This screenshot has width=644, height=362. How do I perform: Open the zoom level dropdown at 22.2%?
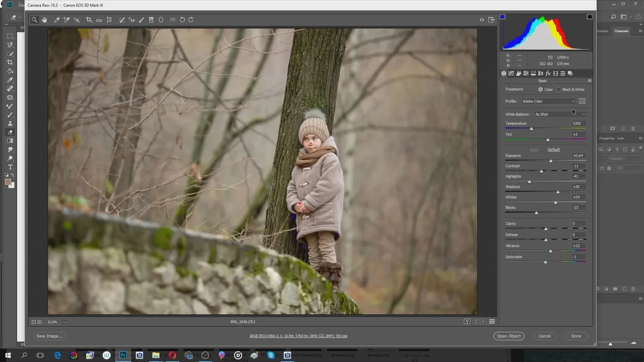coord(64,322)
